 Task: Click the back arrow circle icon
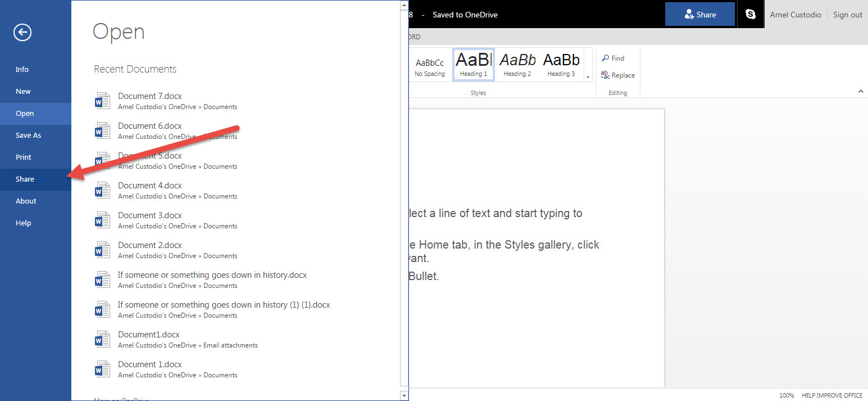22,33
